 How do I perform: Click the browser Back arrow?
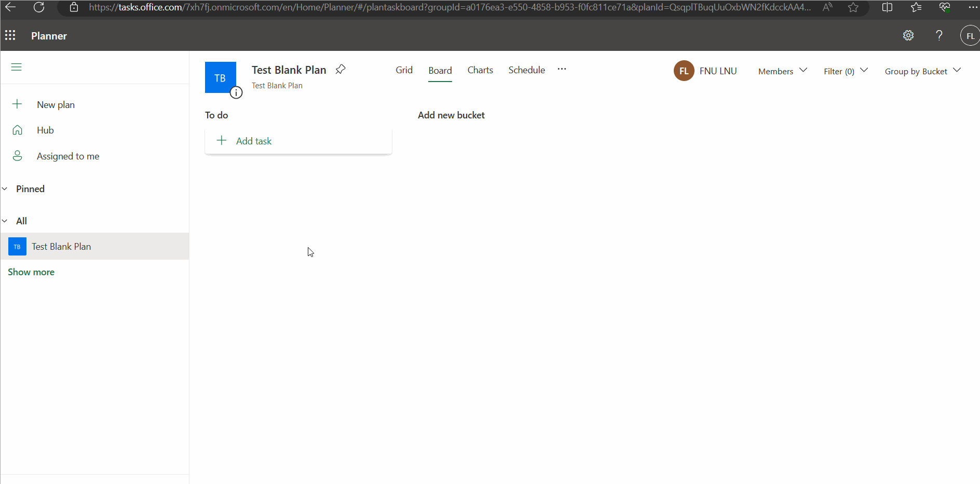click(10, 7)
